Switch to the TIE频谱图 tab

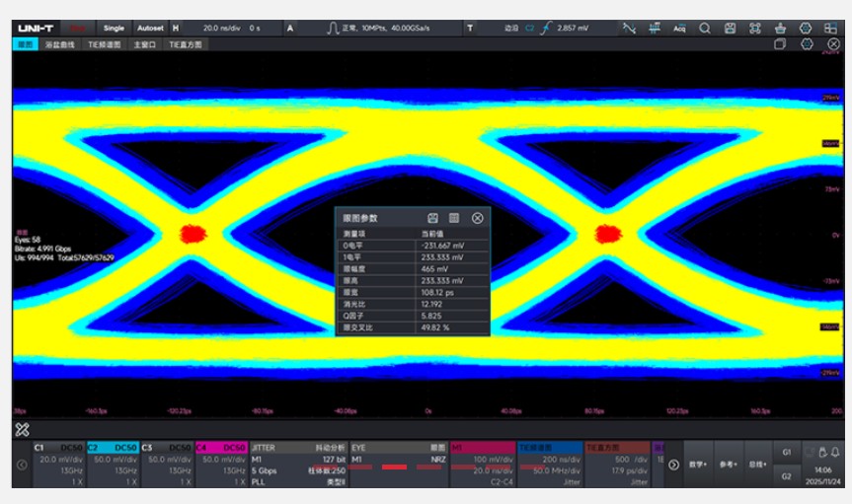click(105, 44)
